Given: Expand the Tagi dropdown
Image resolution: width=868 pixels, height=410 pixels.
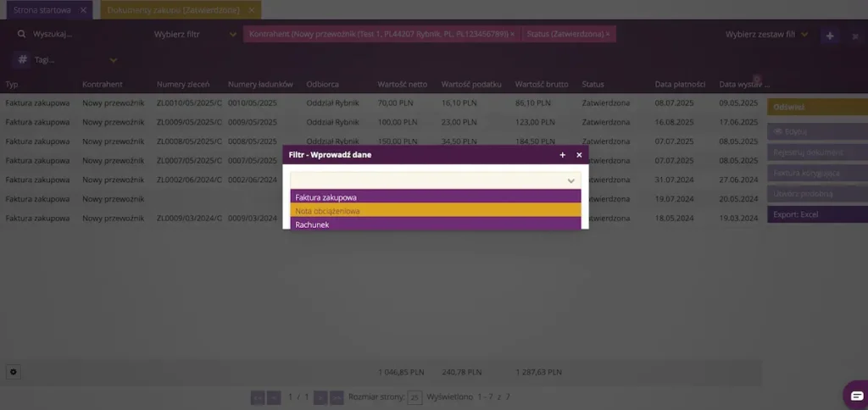Looking at the screenshot, I should pyautogui.click(x=114, y=60).
